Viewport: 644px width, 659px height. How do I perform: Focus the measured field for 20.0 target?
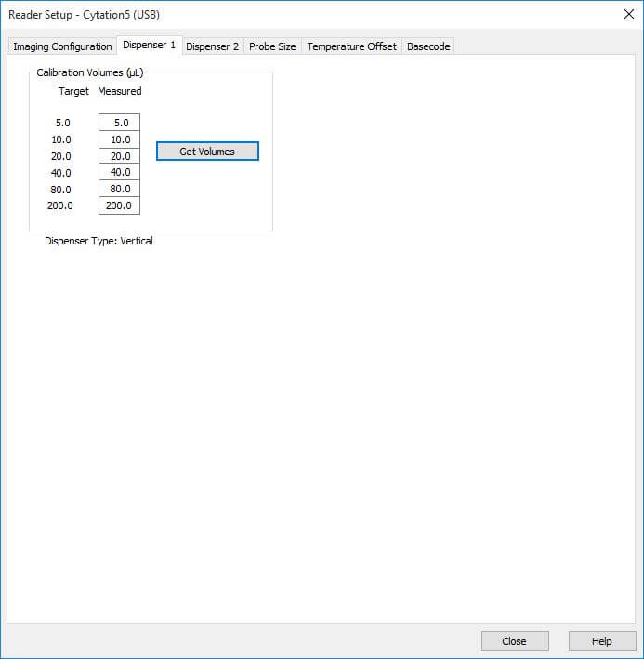point(120,156)
